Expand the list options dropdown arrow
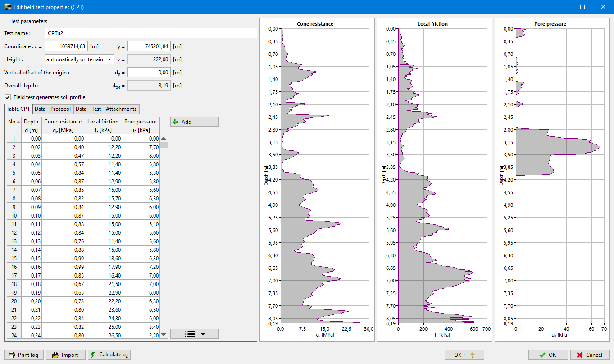This screenshot has width=614, height=364. click(203, 334)
